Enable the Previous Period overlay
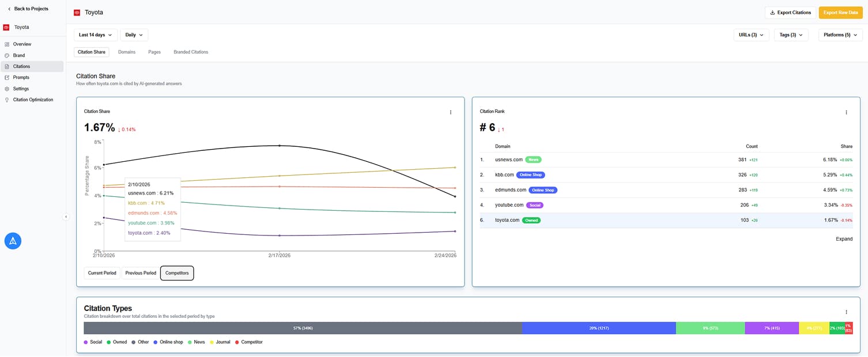Viewport: 868px width, 357px height. pos(140,273)
